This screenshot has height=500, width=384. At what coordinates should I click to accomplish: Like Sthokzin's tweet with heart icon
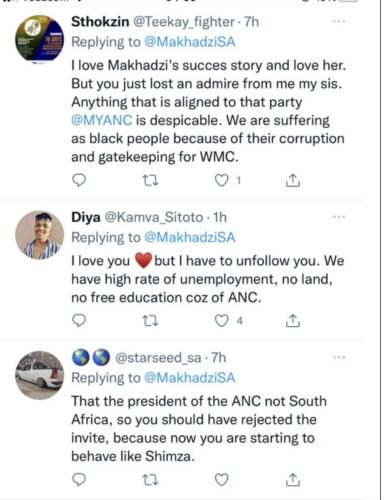click(x=221, y=180)
